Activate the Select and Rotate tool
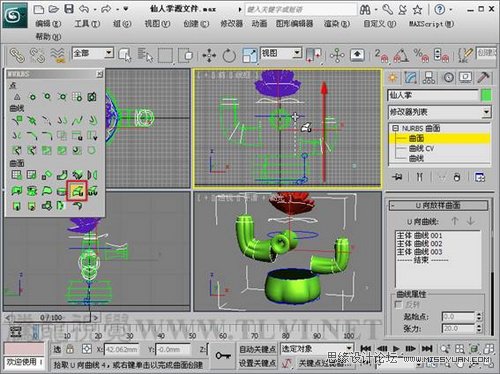 pos(229,55)
